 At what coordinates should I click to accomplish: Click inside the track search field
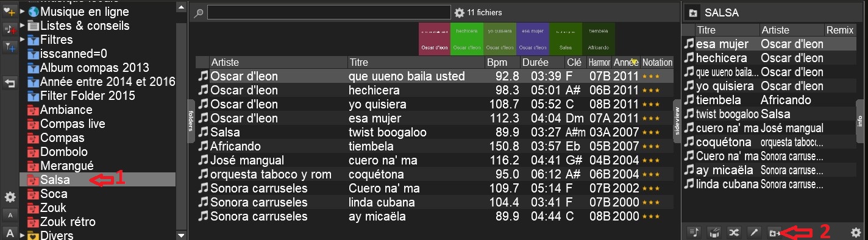(x=329, y=13)
